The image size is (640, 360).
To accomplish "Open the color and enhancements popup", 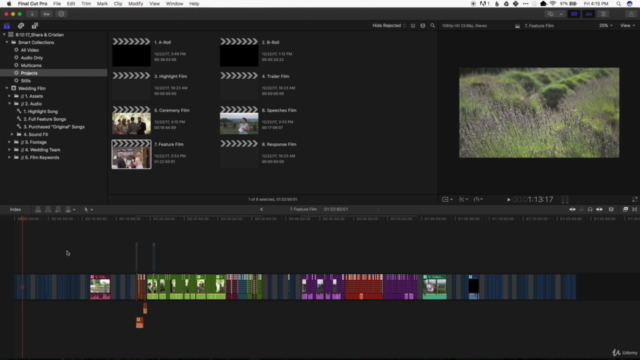I will [463, 200].
